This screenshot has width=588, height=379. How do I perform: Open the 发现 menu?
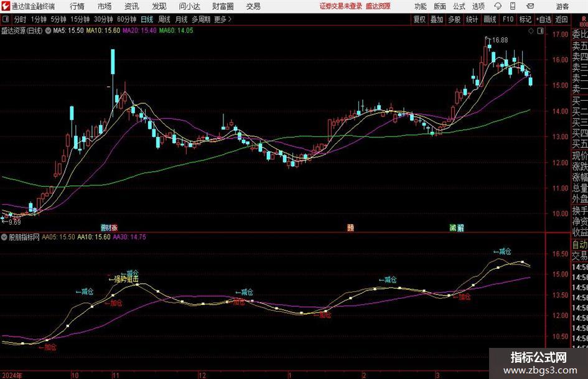pos(159,6)
